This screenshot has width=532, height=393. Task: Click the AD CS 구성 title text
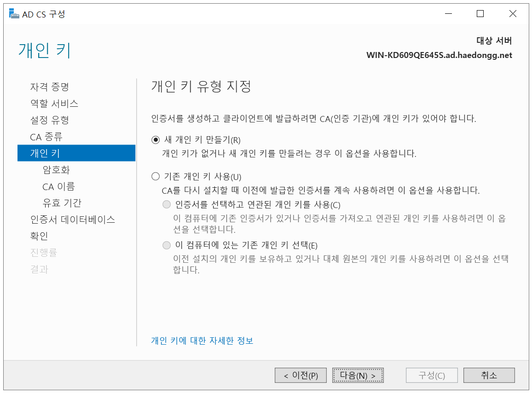click(x=43, y=14)
